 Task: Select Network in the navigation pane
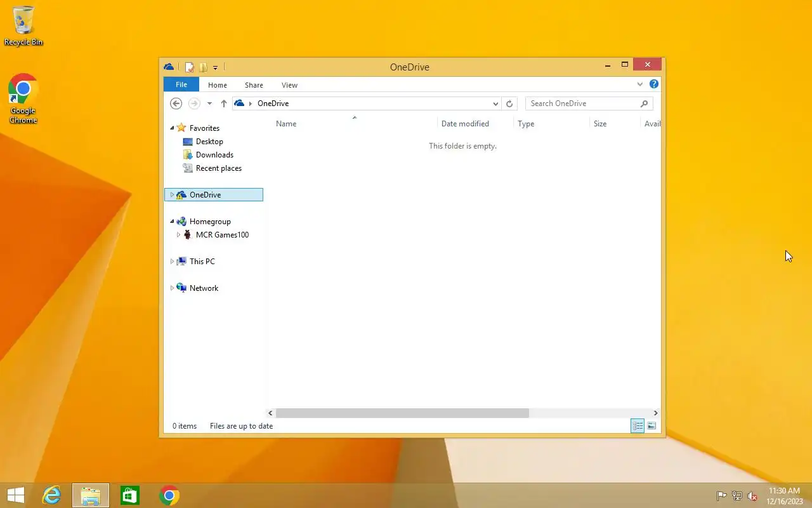click(x=204, y=288)
